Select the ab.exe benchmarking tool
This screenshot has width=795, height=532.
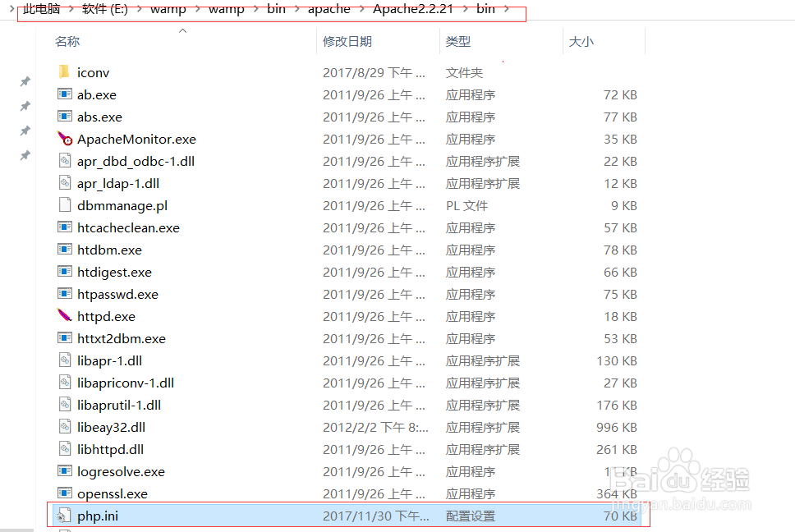click(97, 94)
